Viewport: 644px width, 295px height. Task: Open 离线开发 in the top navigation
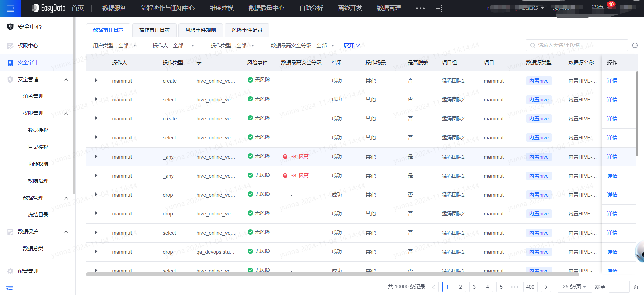pos(350,8)
